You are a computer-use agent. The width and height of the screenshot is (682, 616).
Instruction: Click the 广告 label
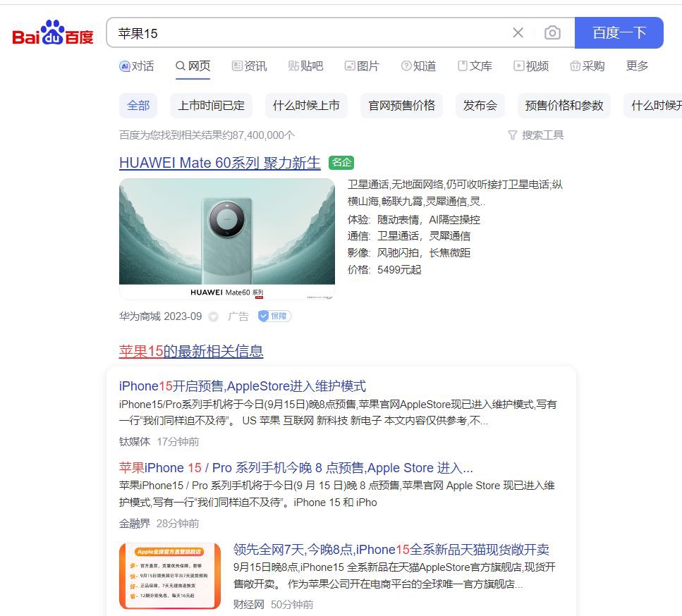click(238, 316)
